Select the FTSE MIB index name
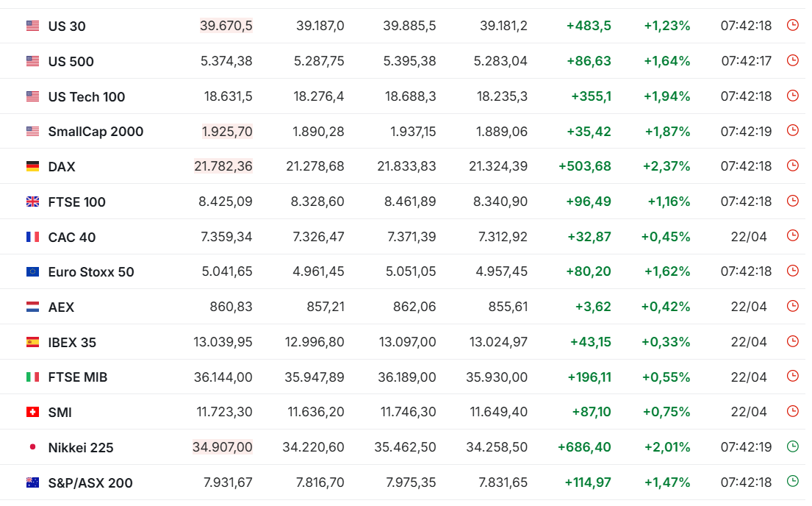812x506 pixels. (78, 377)
